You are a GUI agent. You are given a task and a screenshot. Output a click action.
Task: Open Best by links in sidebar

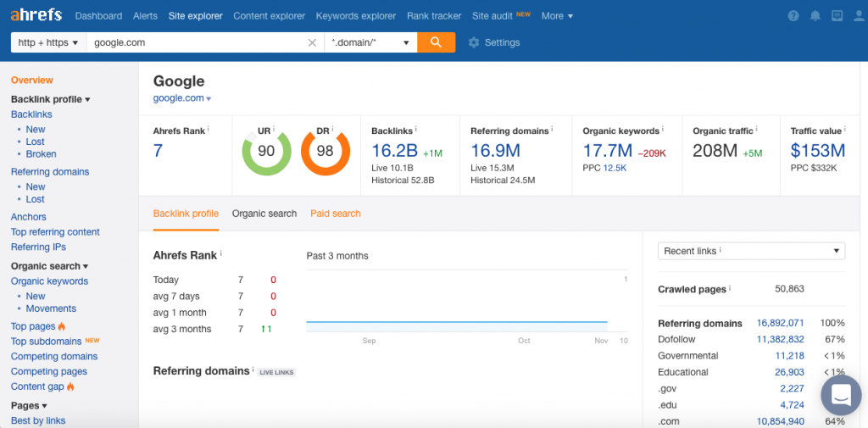click(x=38, y=420)
